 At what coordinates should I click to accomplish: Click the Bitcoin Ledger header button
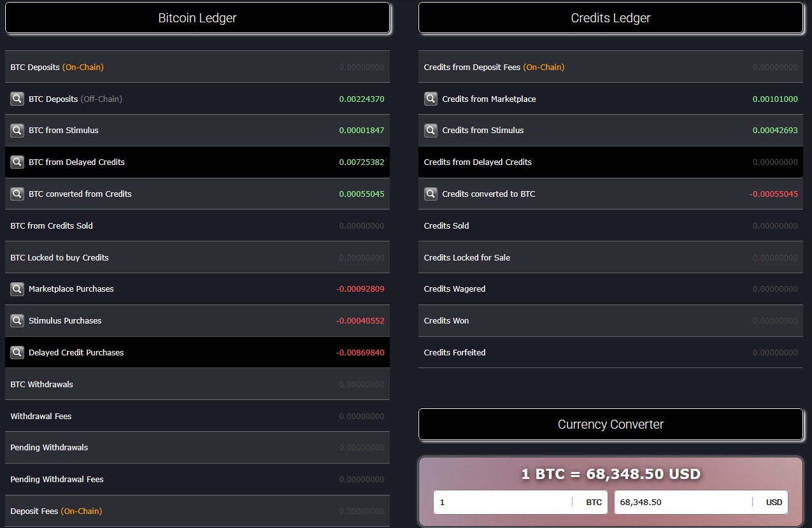tap(197, 18)
